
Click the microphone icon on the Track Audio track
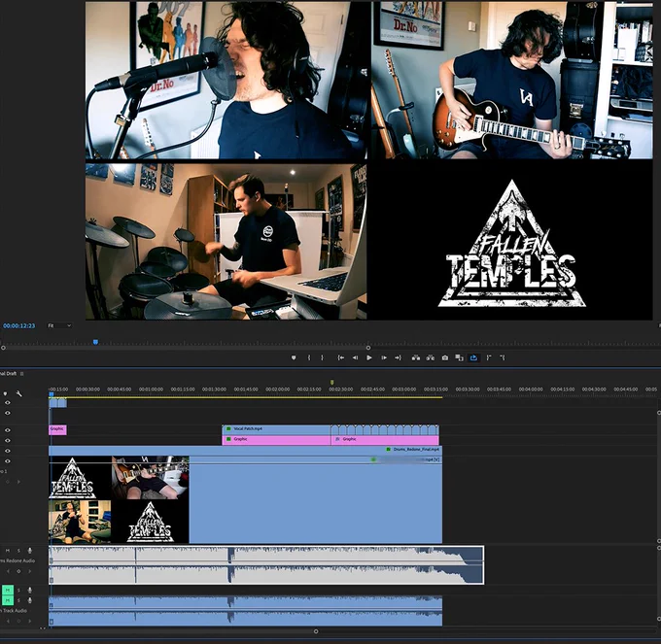(29, 600)
